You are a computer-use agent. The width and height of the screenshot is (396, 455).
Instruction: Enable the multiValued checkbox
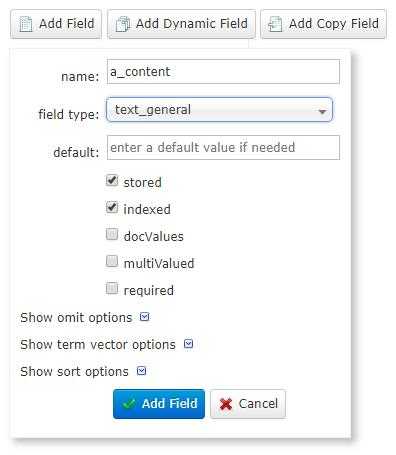pyautogui.click(x=112, y=261)
